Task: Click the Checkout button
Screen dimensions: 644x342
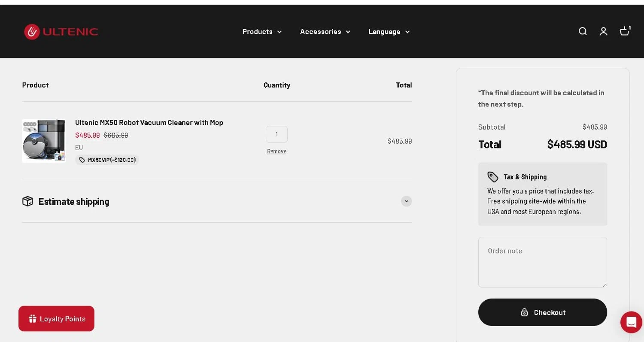Action: click(543, 312)
